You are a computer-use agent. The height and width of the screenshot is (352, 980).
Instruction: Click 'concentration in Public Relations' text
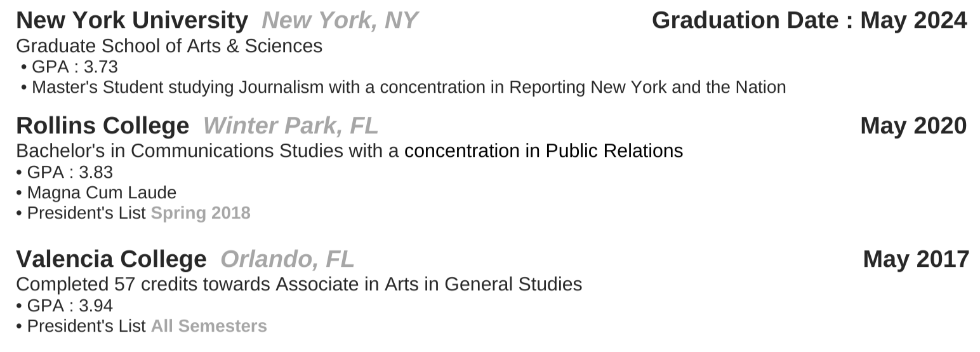(543, 151)
